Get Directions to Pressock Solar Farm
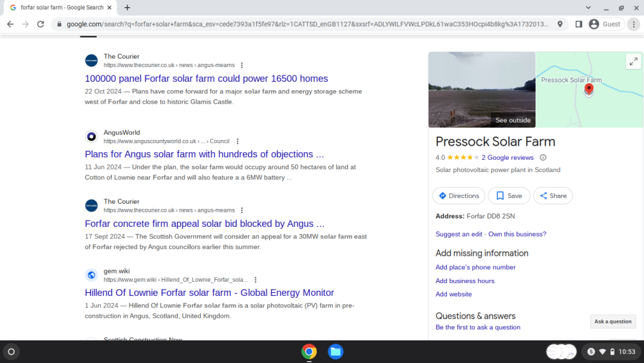644x363 pixels. (x=459, y=195)
